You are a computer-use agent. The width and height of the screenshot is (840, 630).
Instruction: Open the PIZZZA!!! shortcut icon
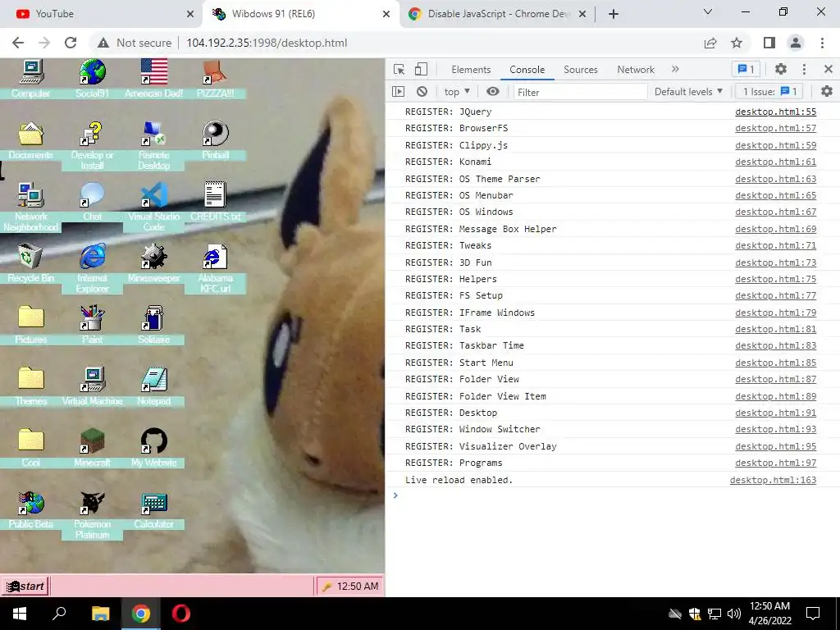[x=215, y=72]
